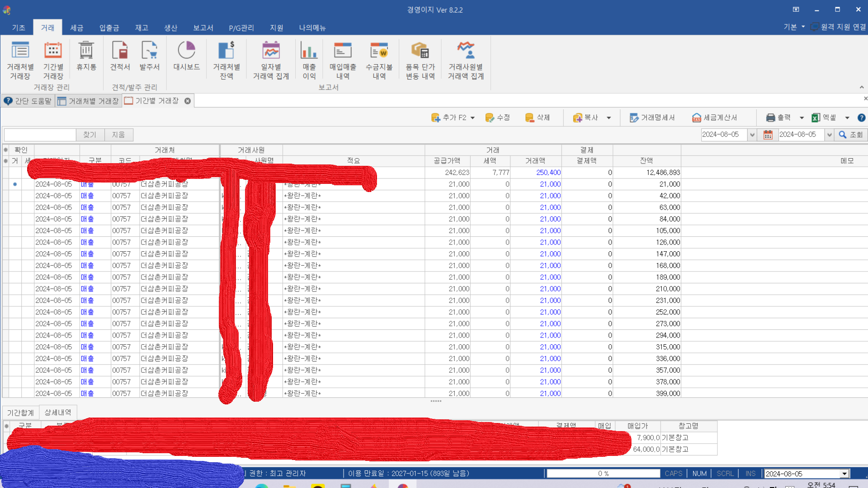Click the 찾기 find button

click(x=90, y=135)
